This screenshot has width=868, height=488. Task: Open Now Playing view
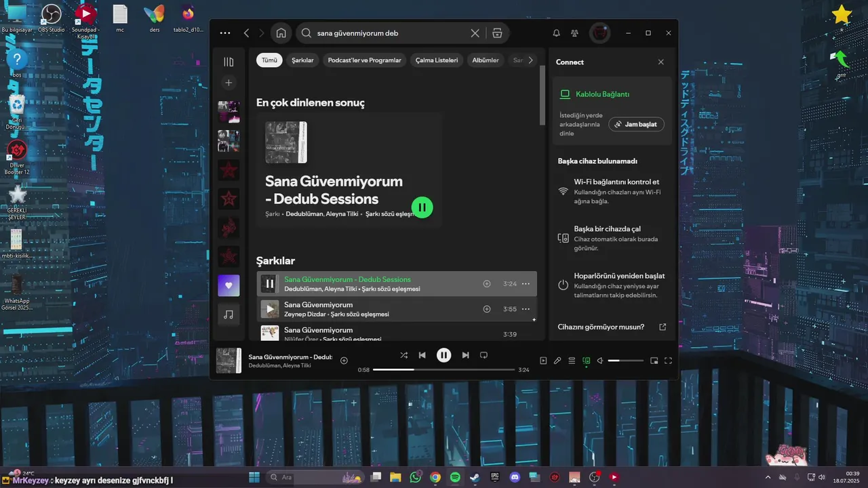pos(543,361)
